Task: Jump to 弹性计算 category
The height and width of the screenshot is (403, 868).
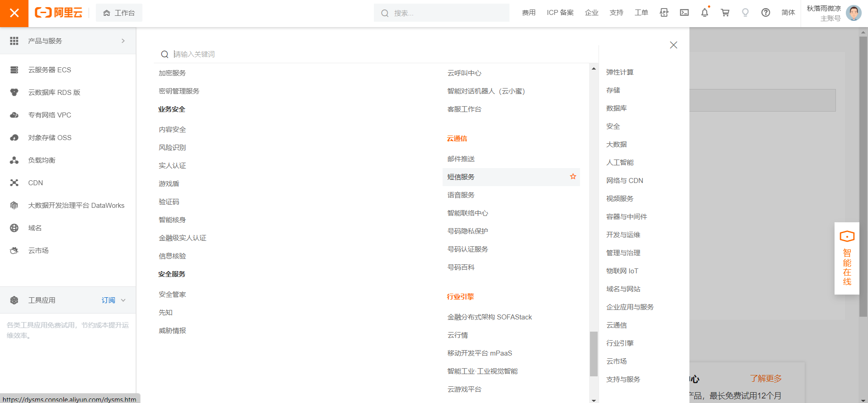Action: 620,72
